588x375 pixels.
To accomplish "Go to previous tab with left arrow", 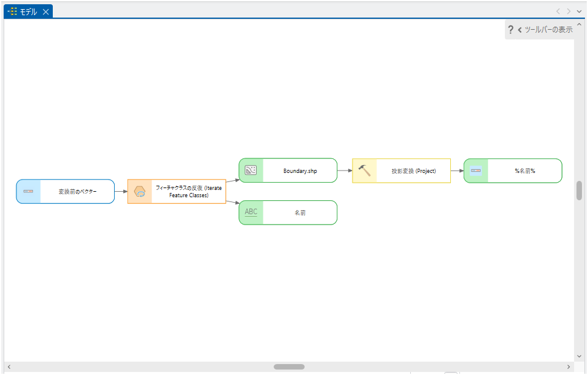I will click(x=558, y=11).
